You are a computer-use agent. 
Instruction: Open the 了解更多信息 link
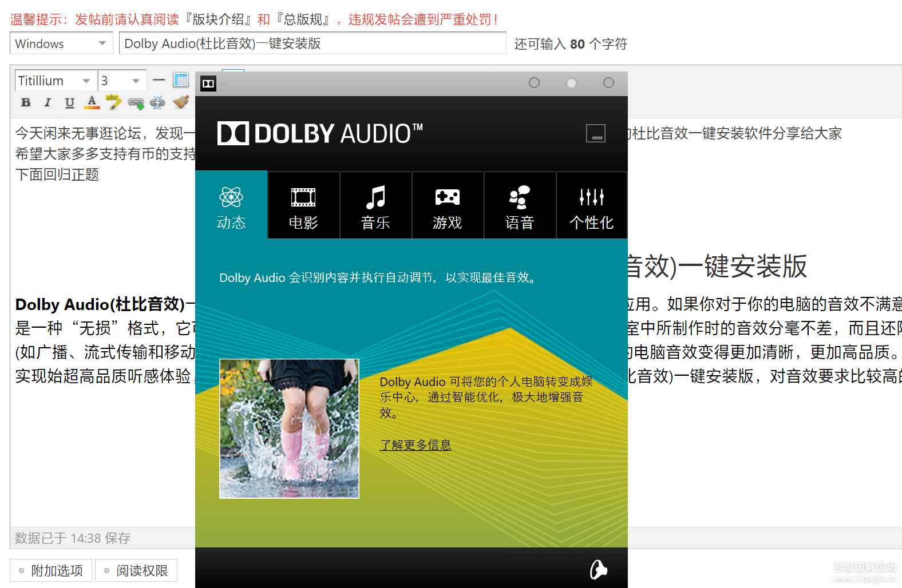(x=416, y=445)
